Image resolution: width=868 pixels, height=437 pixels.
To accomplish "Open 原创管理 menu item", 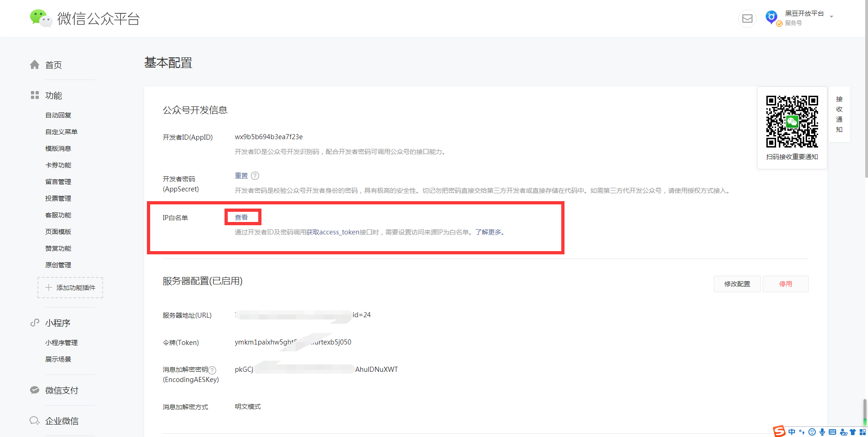I will [58, 265].
